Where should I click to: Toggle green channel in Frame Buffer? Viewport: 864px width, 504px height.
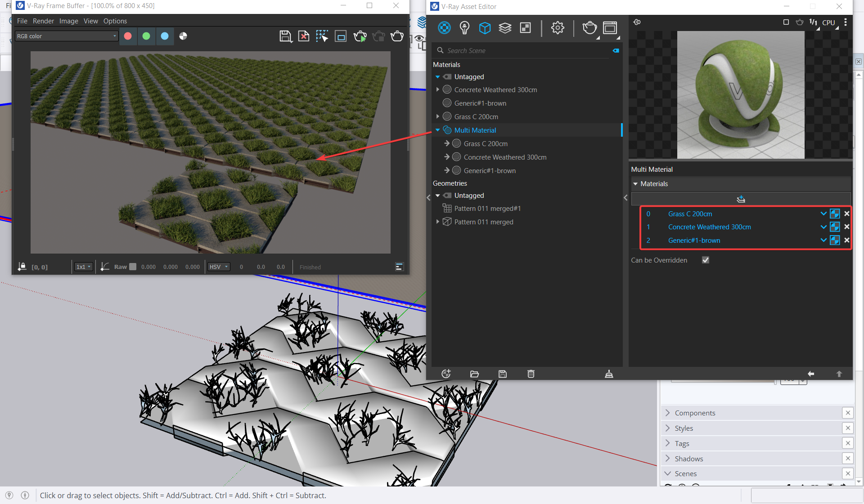click(146, 36)
